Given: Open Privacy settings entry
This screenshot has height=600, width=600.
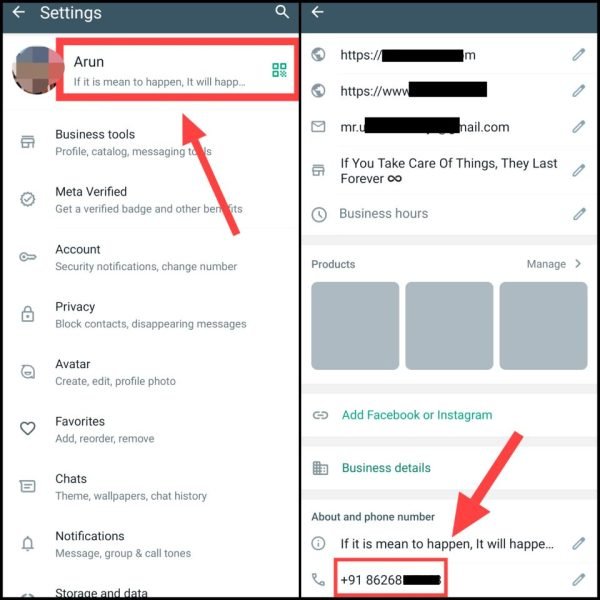Looking at the screenshot, I should coord(151,315).
